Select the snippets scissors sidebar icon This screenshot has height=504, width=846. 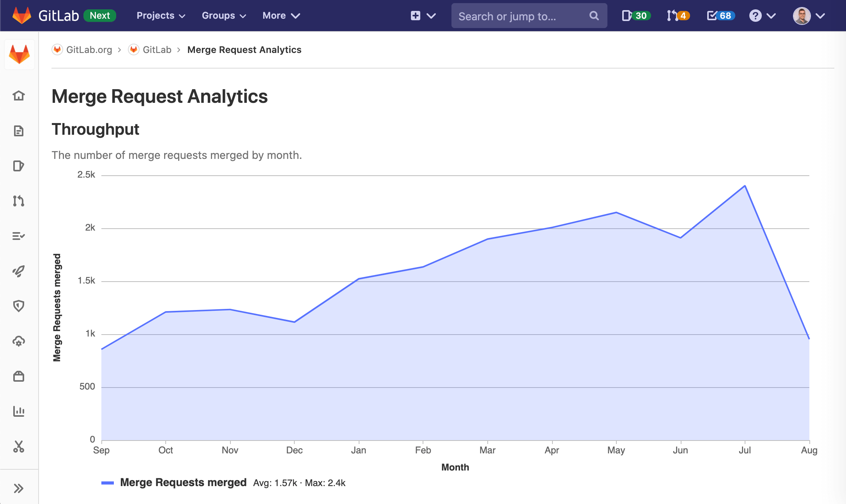[19, 446]
